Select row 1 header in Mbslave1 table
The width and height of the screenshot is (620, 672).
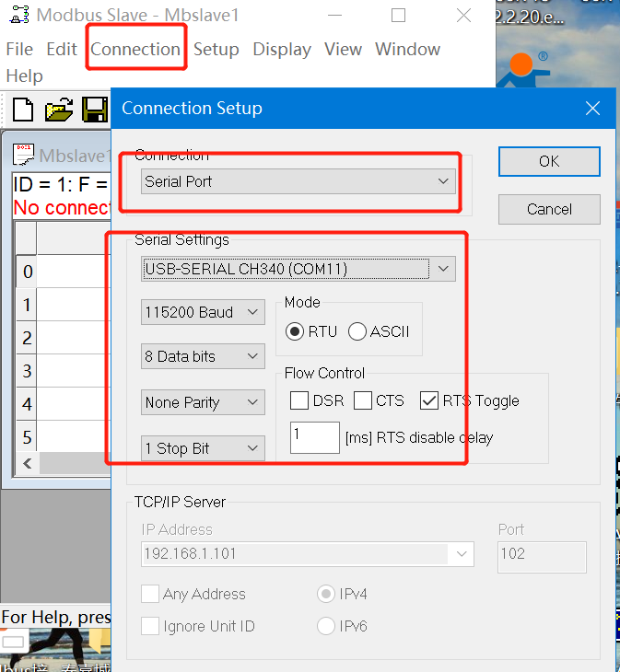point(27,305)
